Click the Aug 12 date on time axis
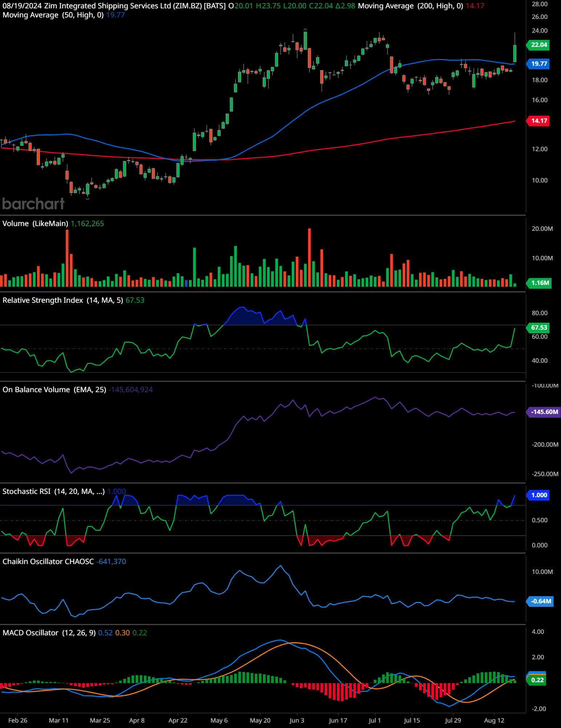Screen dimensions: 561x728 pos(494,720)
